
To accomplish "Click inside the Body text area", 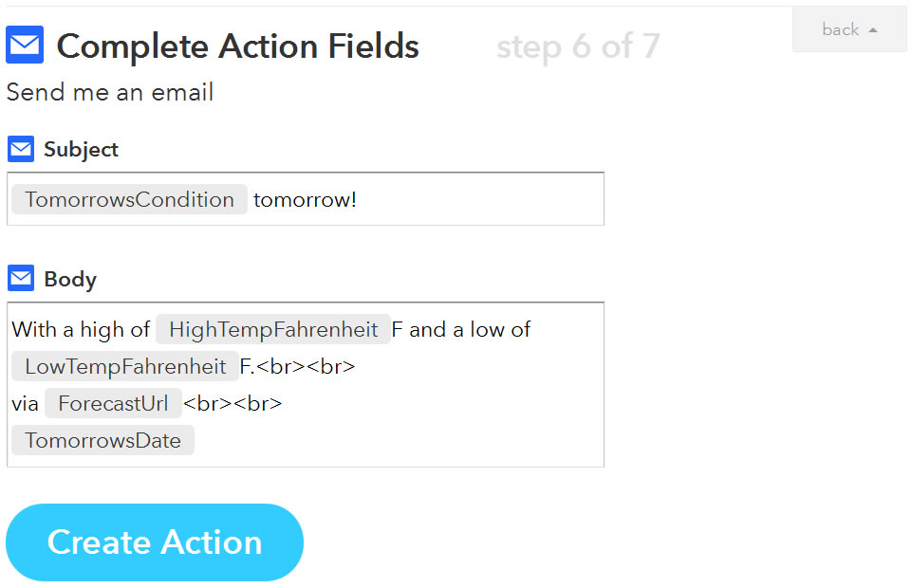I will 306,385.
